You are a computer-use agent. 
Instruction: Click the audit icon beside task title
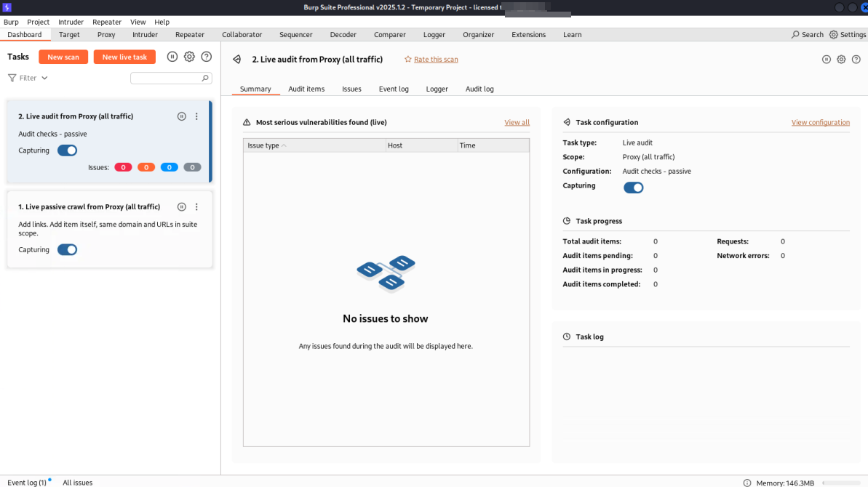237,59
